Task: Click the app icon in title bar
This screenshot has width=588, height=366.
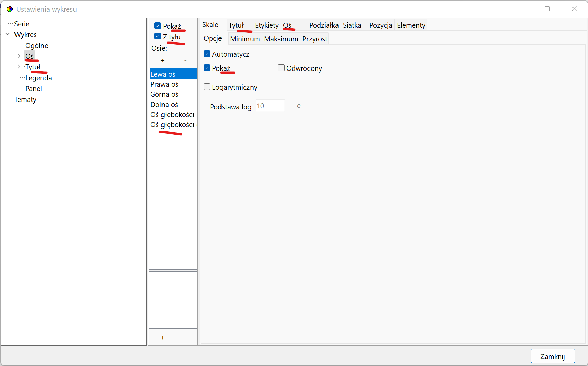Action: tap(10, 9)
